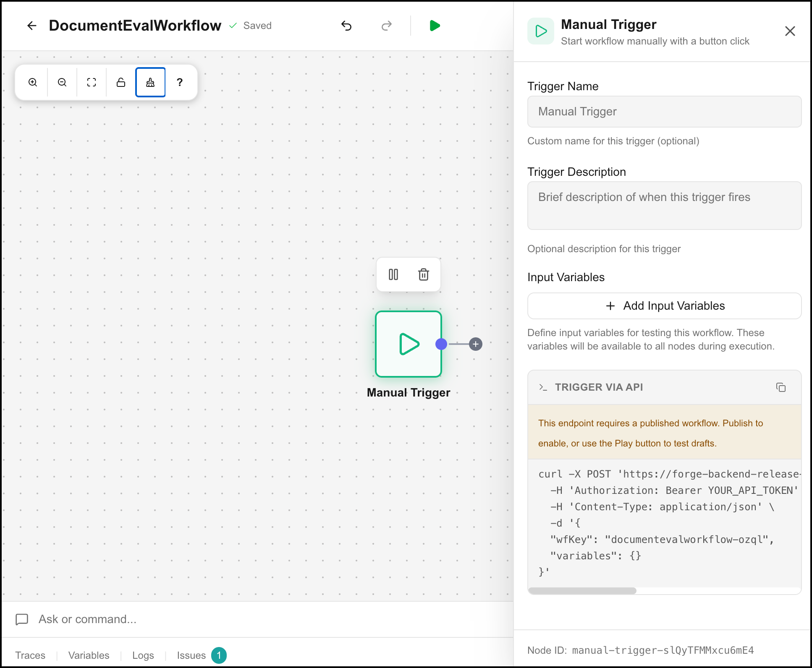Click the DocumentEvalWorkflow title
Image resolution: width=812 pixels, height=668 pixels.
coord(135,26)
